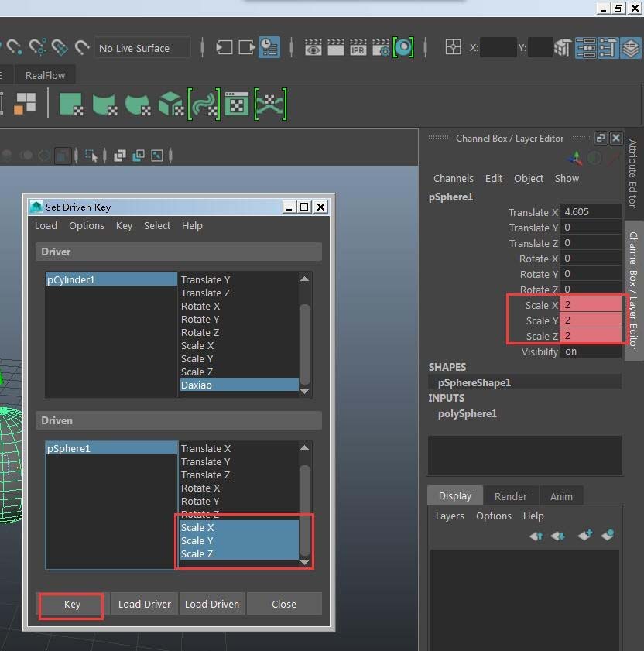Open the Load menu in Set Driven Key
644x651 pixels.
46,226
